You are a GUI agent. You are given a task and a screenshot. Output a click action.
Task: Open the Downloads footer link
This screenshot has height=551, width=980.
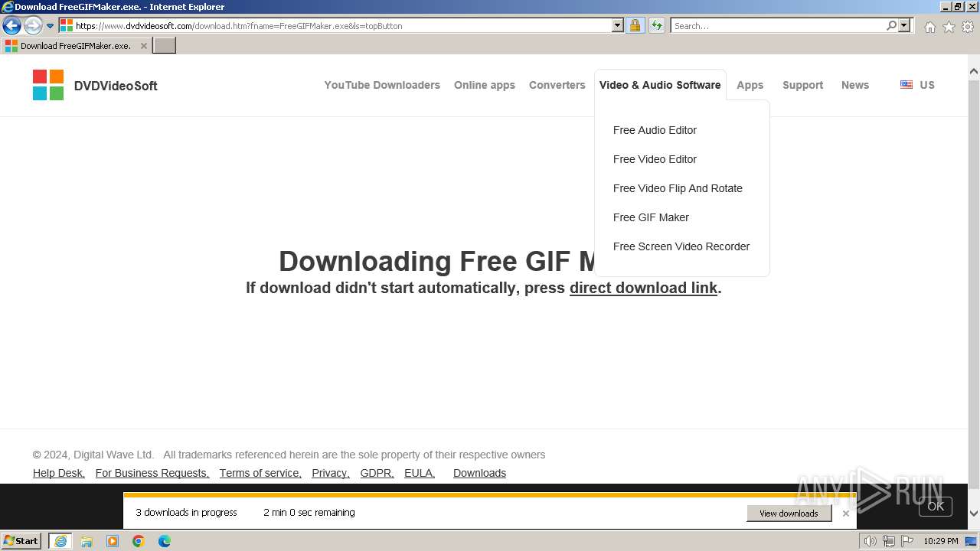(479, 473)
